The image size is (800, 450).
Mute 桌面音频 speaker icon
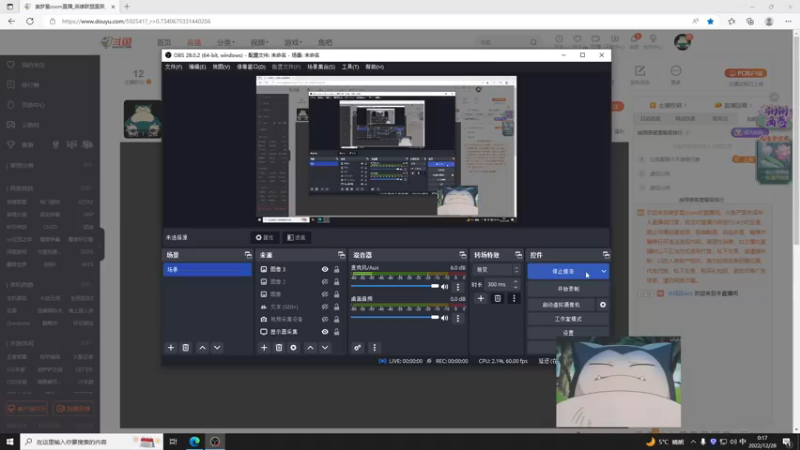point(445,318)
